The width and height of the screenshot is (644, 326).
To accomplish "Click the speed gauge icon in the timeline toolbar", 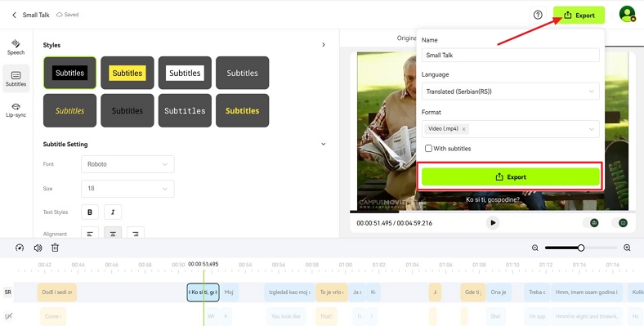I will (x=20, y=248).
